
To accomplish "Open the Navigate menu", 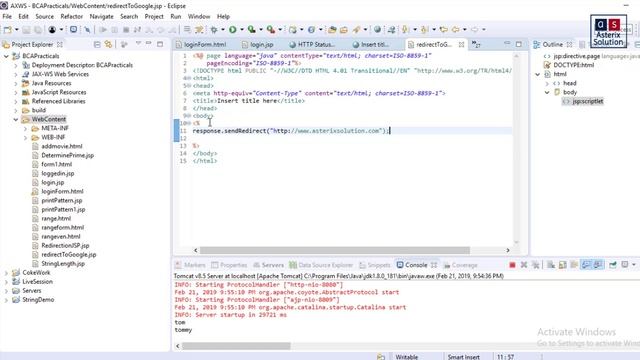I will [x=102, y=16].
